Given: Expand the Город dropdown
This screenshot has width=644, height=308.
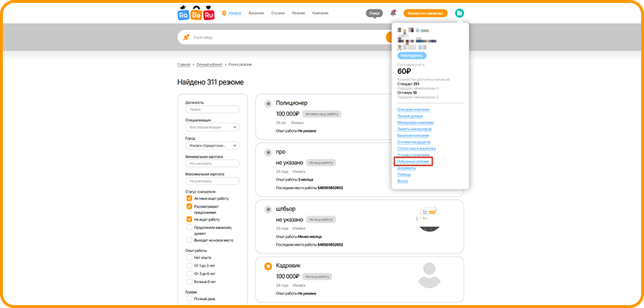Looking at the screenshot, I should [x=213, y=145].
